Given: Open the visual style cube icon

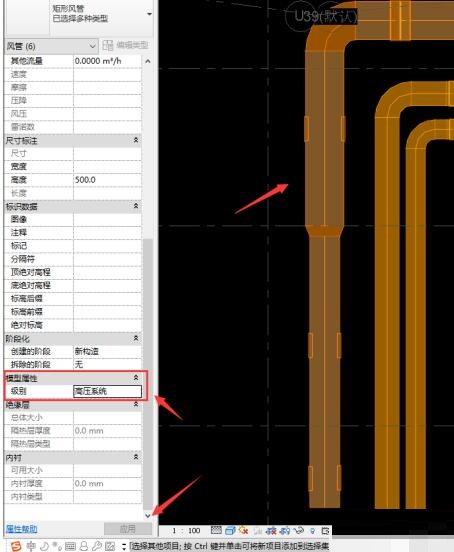Looking at the screenshot, I should click(230, 530).
